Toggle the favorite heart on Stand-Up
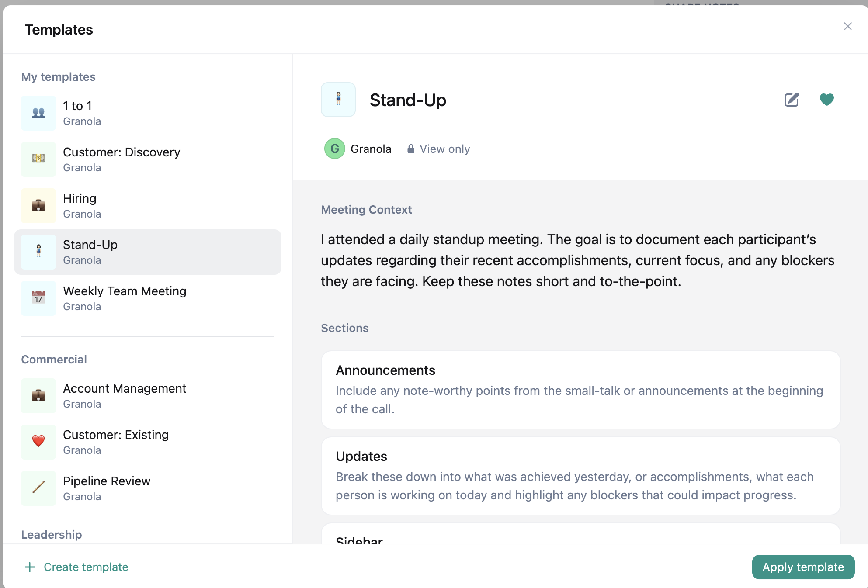 [826, 100]
